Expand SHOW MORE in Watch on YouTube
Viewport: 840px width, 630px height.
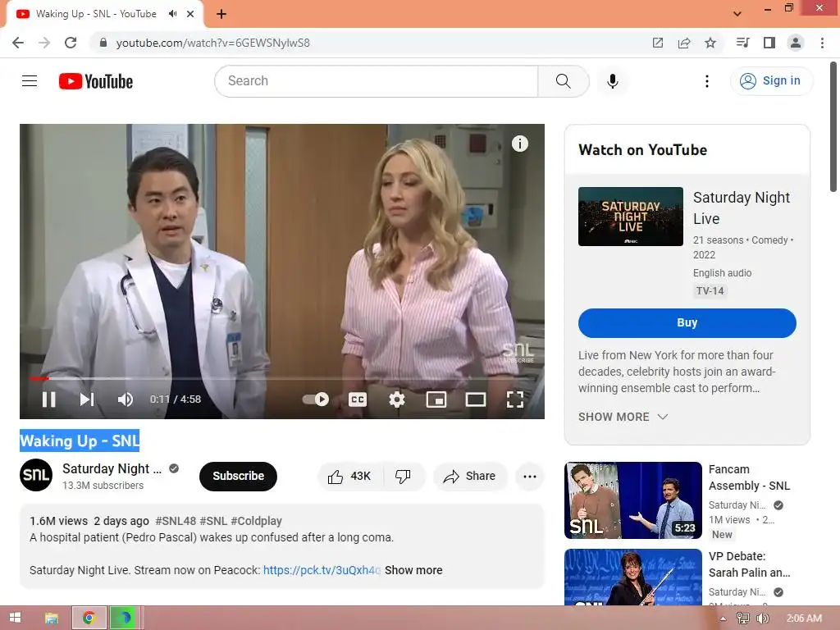(623, 417)
